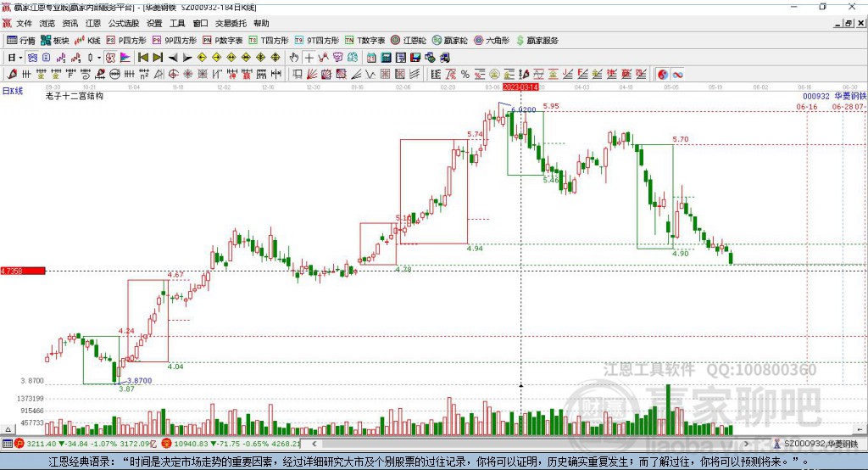Image resolution: width=868 pixels, height=470 pixels.
Task: Click the red 4.7358 price label
Action: (23, 271)
